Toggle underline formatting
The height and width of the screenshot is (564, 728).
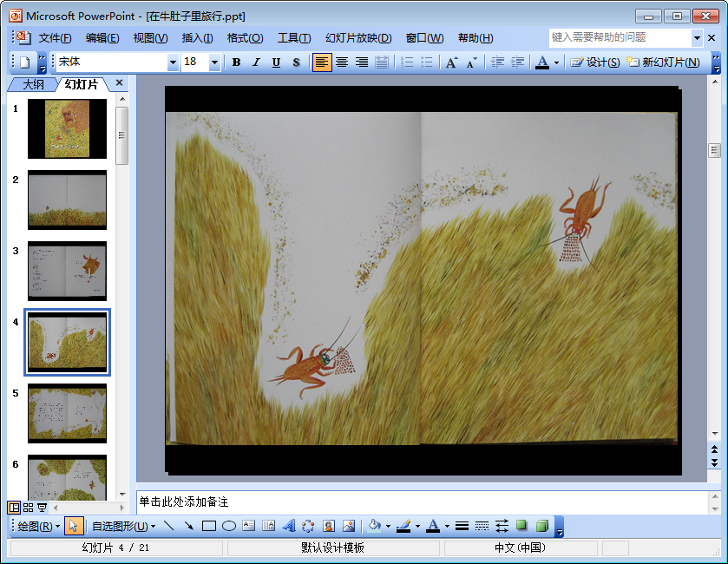click(x=276, y=62)
